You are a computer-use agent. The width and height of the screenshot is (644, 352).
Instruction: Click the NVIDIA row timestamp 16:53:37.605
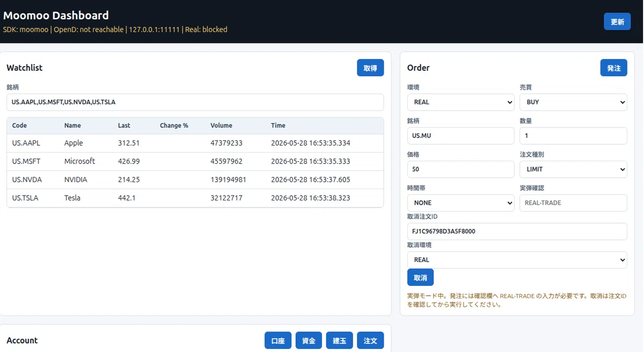click(x=310, y=179)
